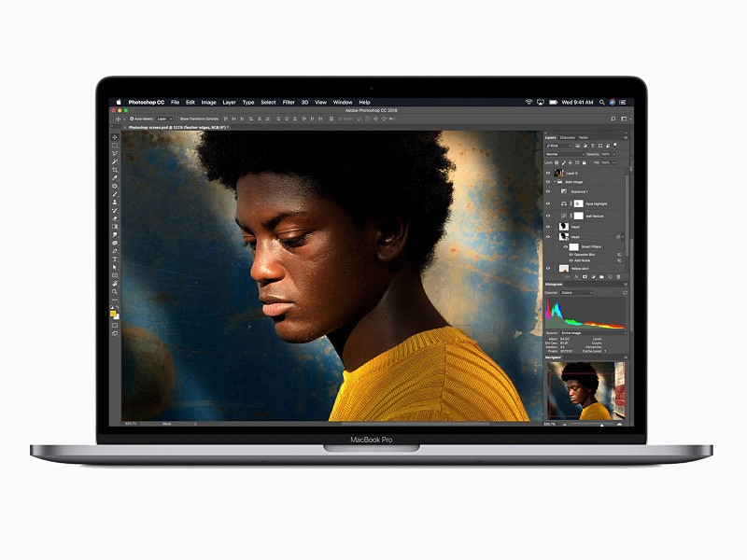Image resolution: width=747 pixels, height=560 pixels.
Task: Open the Fill 100% dropdown arrow
Action: pyautogui.click(x=614, y=162)
